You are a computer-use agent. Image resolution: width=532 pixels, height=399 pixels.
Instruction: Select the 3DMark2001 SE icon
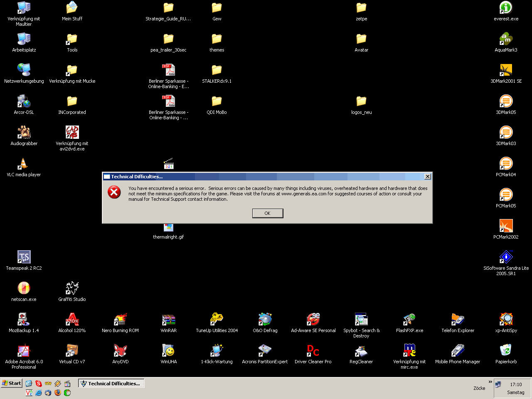(x=506, y=74)
